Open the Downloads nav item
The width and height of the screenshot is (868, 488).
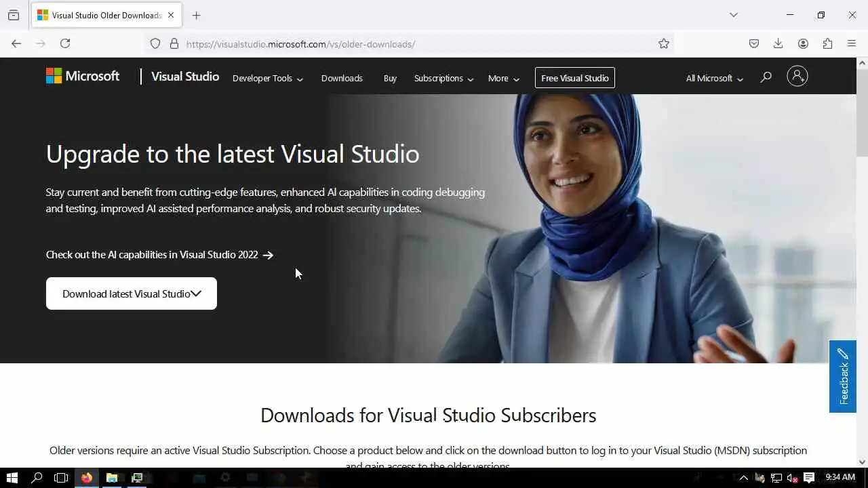(342, 78)
